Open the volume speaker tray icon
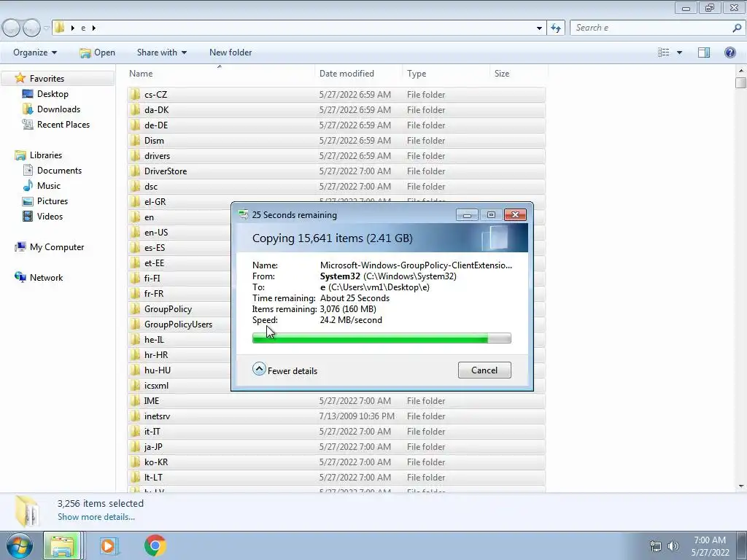747x560 pixels. 673,546
